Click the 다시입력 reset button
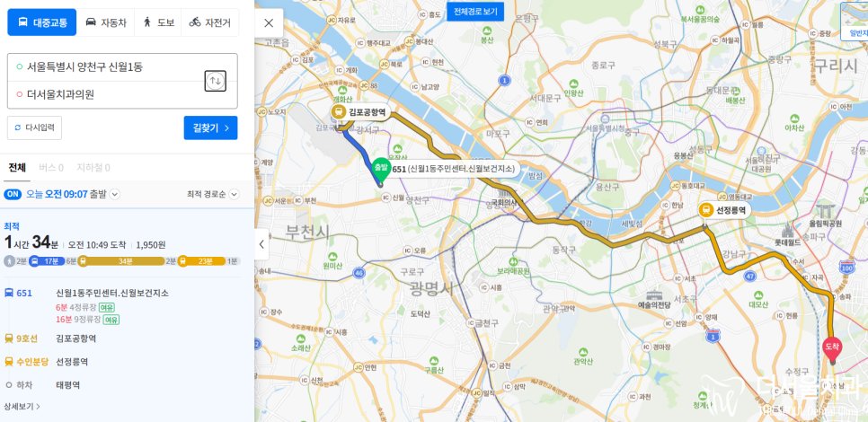The image size is (868, 422). point(34,127)
